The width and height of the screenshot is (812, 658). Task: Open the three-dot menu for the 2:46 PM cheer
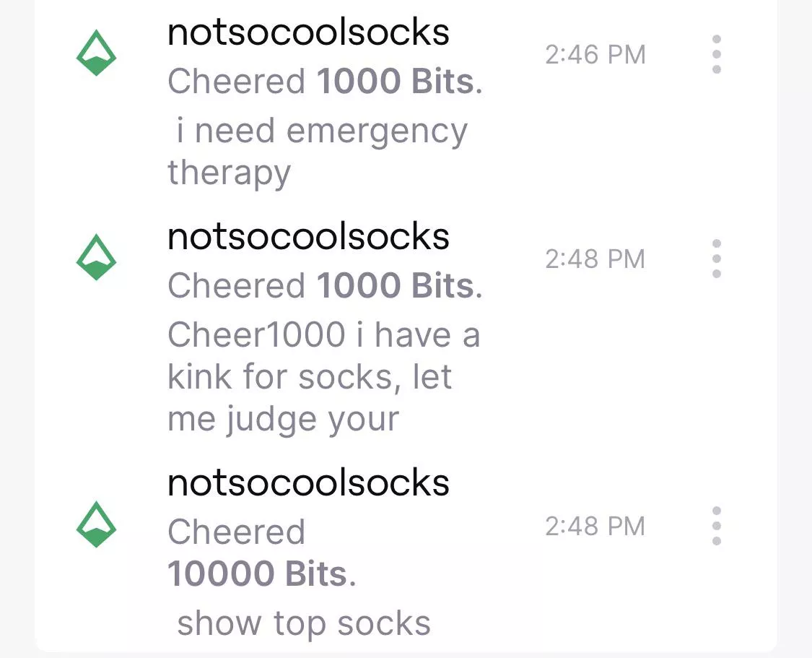[716, 54]
